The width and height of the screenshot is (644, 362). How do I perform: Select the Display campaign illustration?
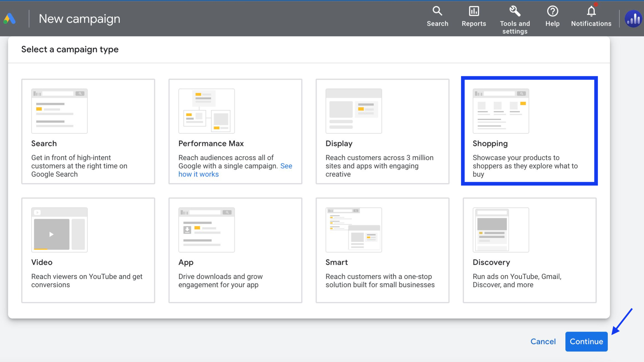tap(354, 111)
